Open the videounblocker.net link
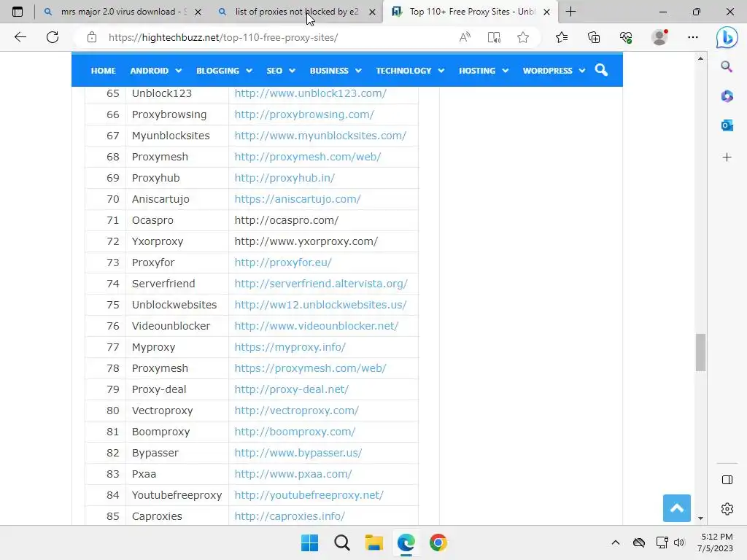The image size is (747, 560). tap(317, 326)
